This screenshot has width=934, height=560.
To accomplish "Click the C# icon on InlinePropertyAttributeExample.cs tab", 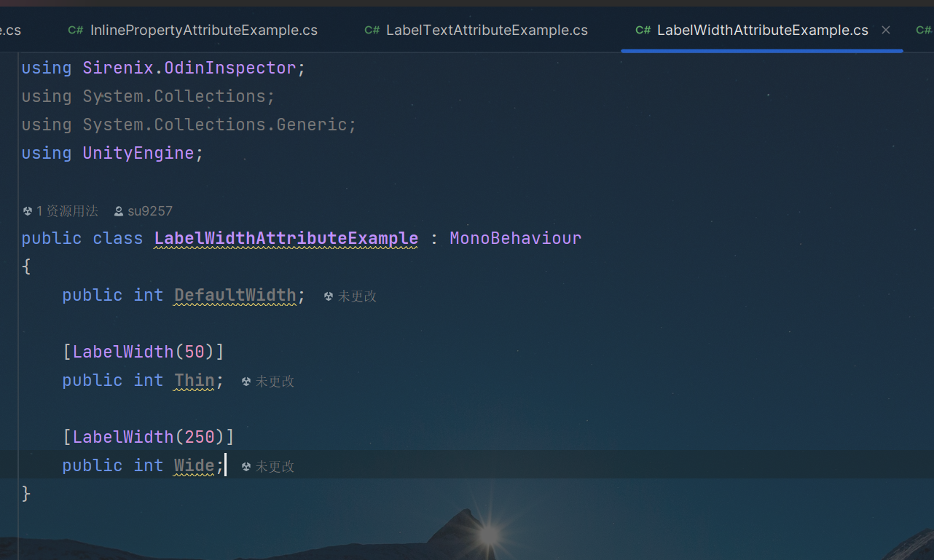I will 75,30.
